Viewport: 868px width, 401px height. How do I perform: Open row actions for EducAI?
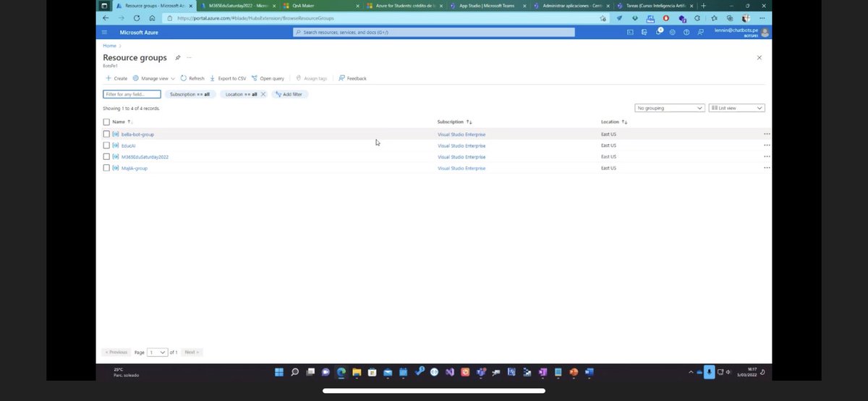coord(767,145)
